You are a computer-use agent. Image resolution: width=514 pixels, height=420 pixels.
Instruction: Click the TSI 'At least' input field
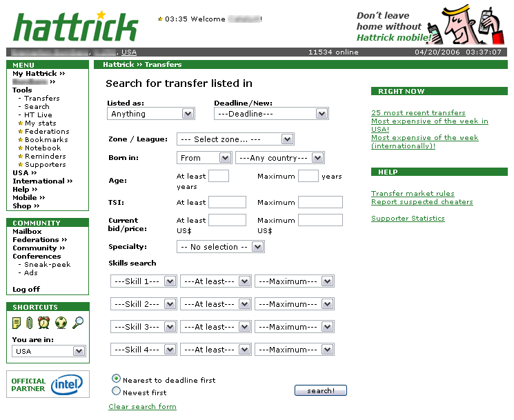(x=227, y=202)
